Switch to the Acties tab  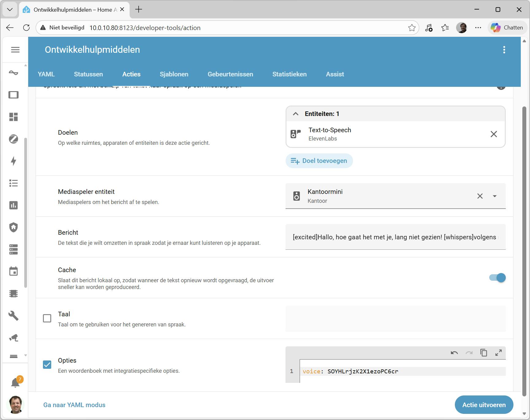click(x=131, y=74)
